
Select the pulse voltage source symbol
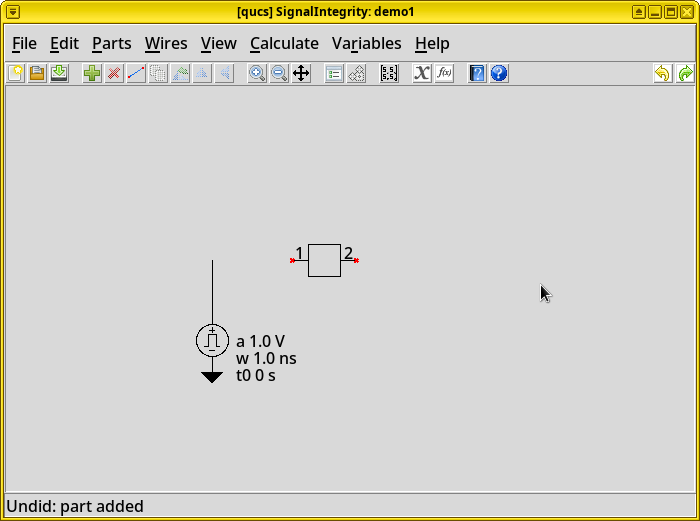tap(212, 340)
